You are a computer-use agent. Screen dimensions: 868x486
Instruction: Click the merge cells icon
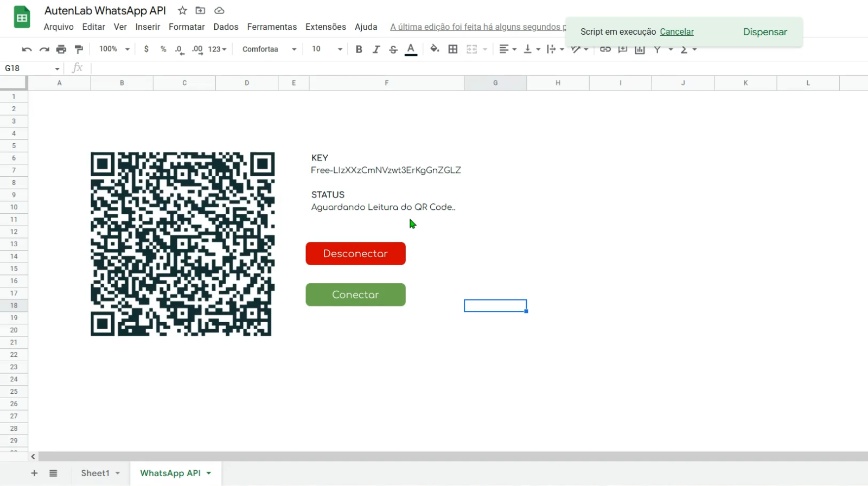click(472, 49)
